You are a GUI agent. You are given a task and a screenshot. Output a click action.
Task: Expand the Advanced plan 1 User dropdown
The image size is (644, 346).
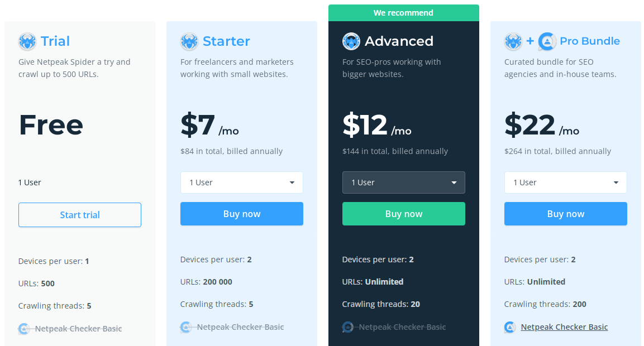404,182
